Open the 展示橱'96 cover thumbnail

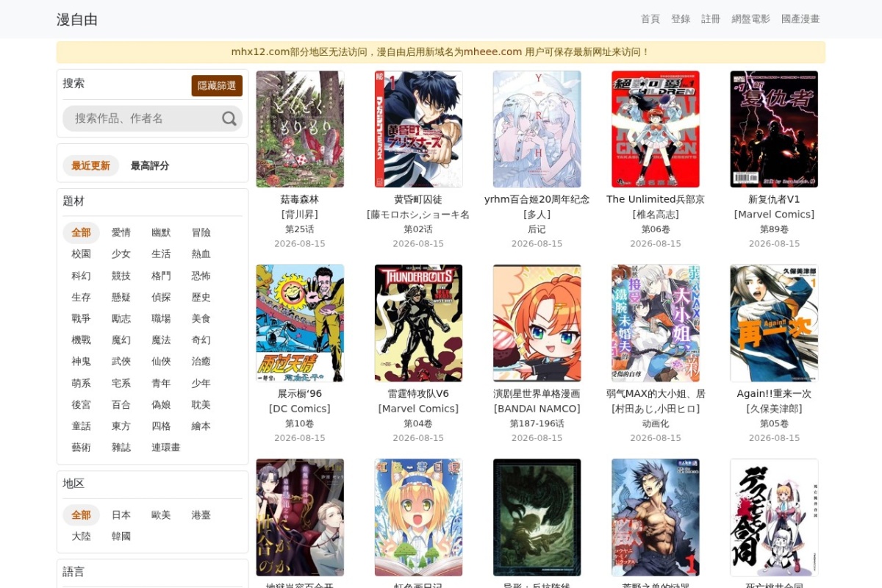(x=300, y=323)
